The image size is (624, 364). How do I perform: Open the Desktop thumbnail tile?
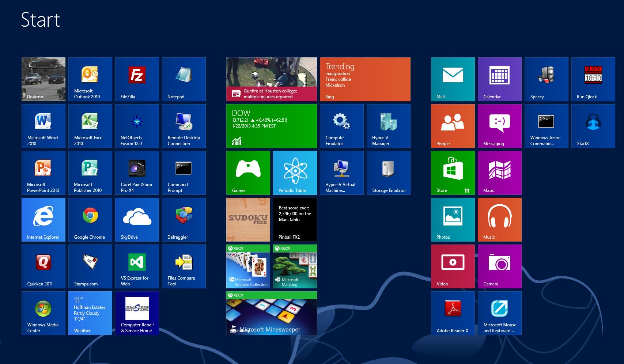(43, 79)
